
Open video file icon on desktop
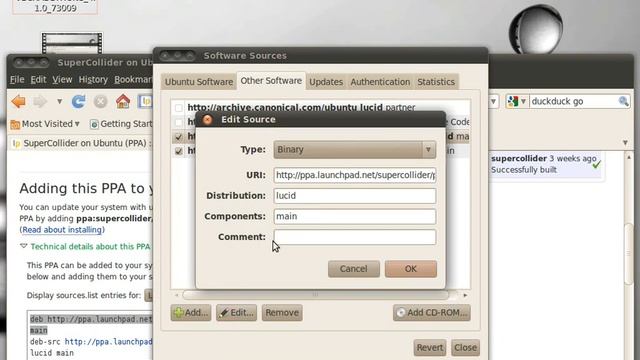(72, 43)
